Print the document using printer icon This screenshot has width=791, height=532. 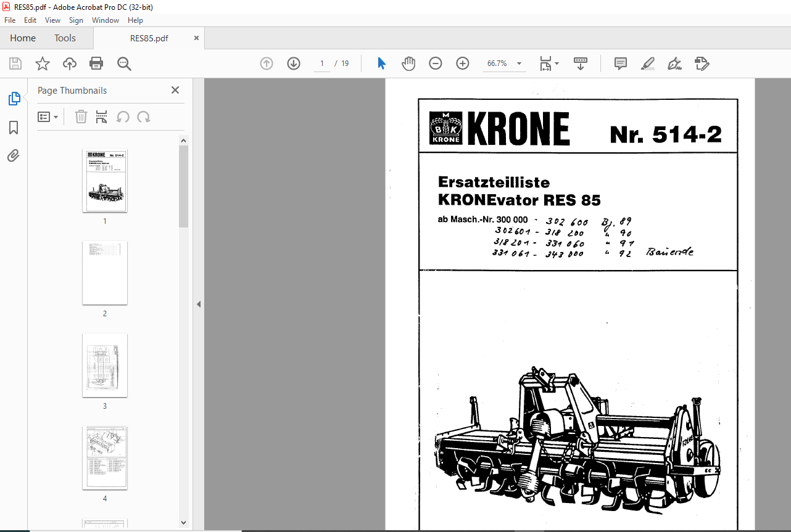[96, 63]
